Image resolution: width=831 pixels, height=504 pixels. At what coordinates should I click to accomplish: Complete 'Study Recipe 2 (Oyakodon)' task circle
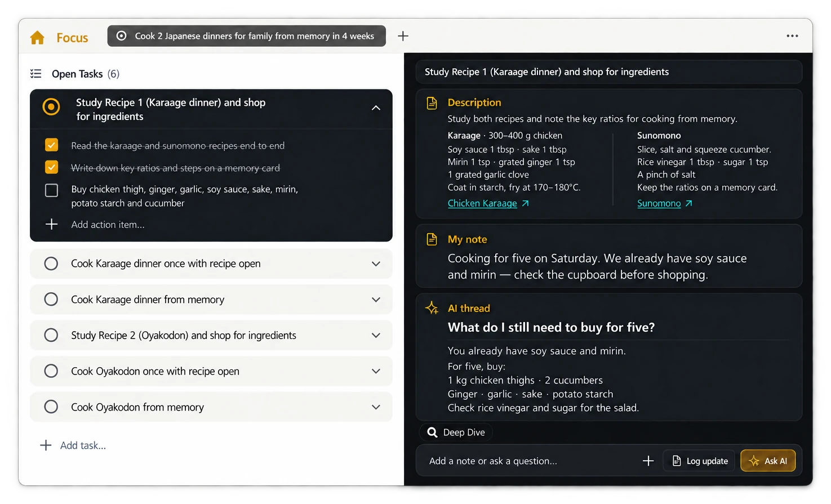(x=51, y=336)
